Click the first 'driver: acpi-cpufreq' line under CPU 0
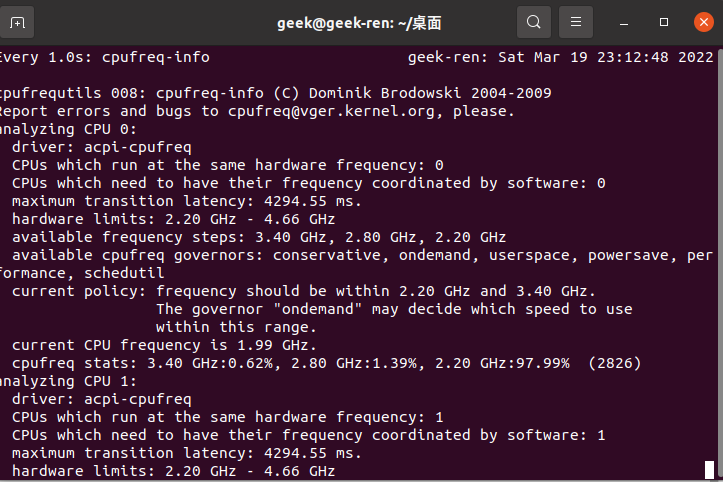This screenshot has height=482, width=723. (x=101, y=147)
